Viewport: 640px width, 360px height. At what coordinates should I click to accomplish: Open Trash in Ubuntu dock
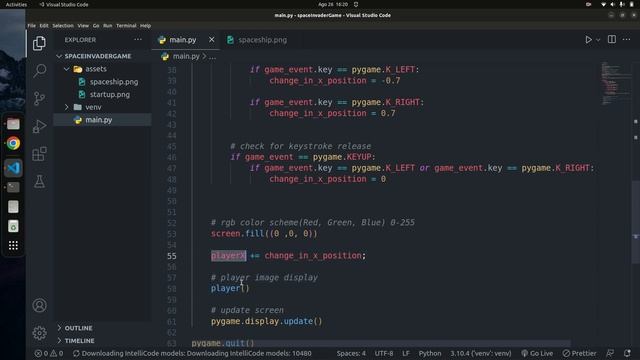tap(13, 226)
